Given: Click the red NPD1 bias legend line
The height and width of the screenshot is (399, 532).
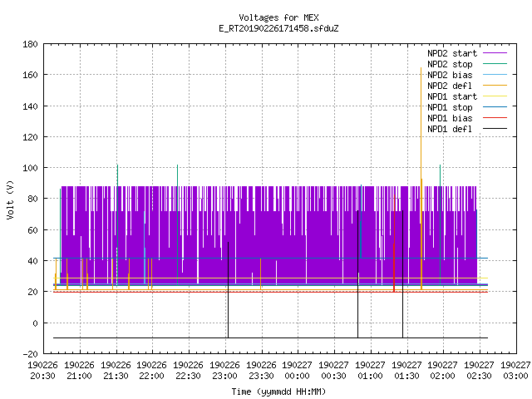Looking at the screenshot, I should coord(495,118).
